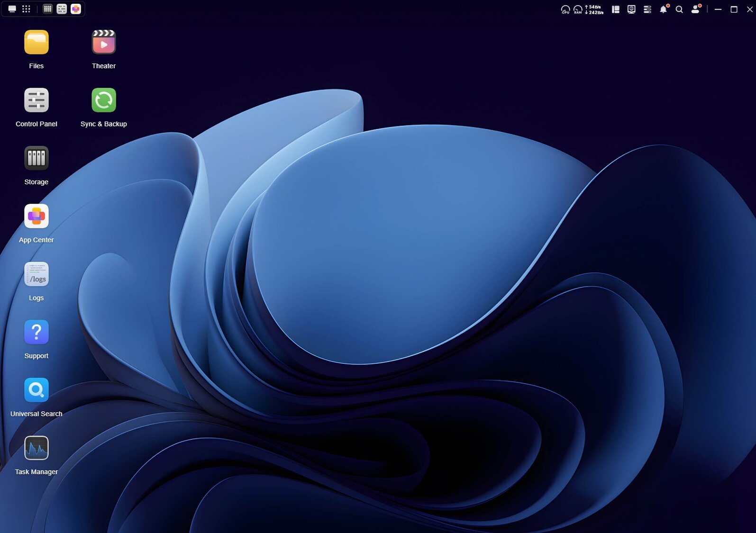Click the RAM usage gauge
The image size is (756, 533).
tap(578, 9)
